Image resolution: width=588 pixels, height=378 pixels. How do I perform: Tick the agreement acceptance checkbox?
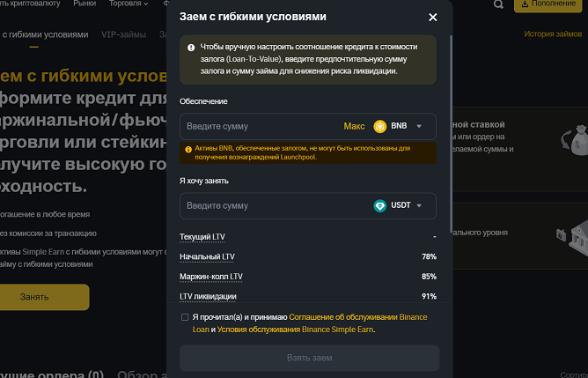(185, 317)
